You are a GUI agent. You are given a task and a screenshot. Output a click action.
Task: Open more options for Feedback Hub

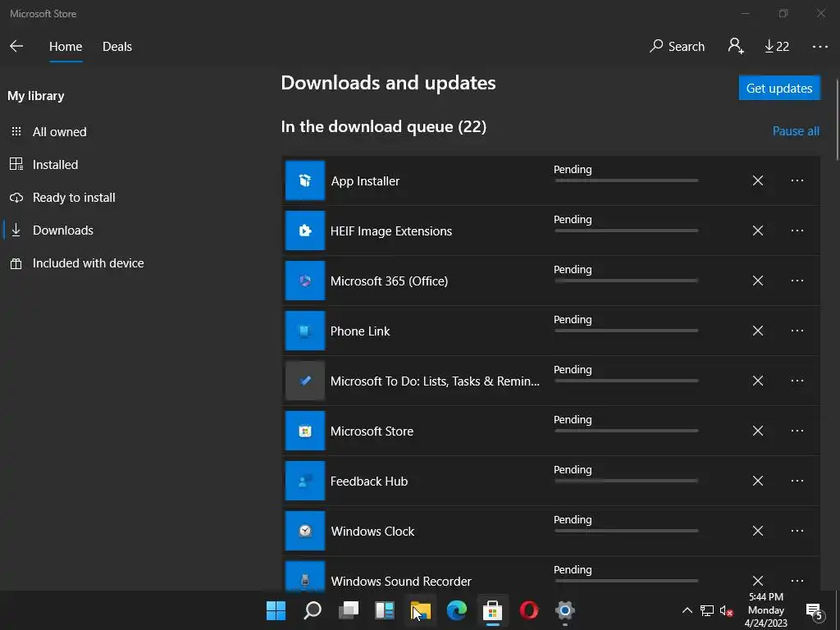coord(797,481)
